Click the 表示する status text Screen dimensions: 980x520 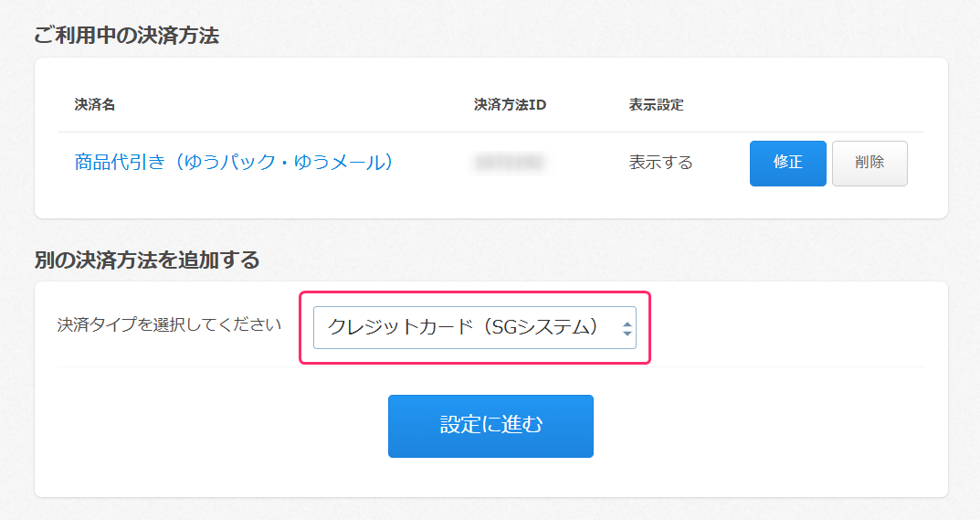(660, 163)
